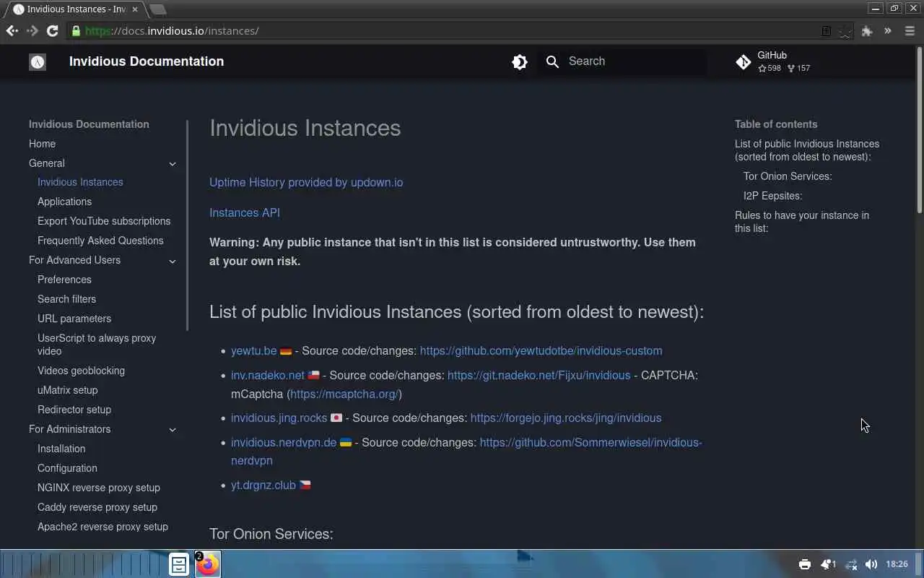Screen dimensions: 924x578
Task: Open uMatrix setup sidebar page
Action: pyautogui.click(x=67, y=390)
